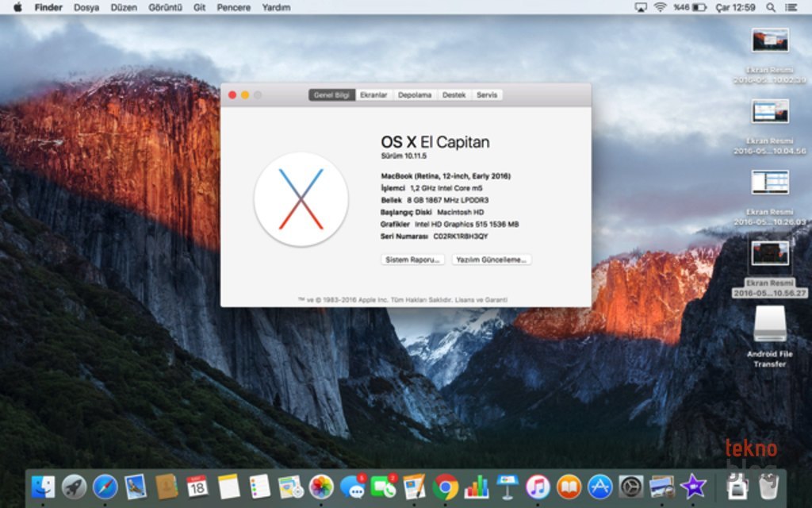Open Spotlight search magnifier
The width and height of the screenshot is (812, 508).
(x=771, y=7)
